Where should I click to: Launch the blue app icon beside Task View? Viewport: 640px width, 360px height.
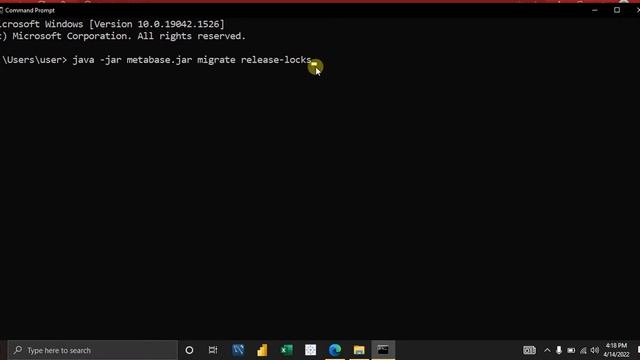pos(238,350)
